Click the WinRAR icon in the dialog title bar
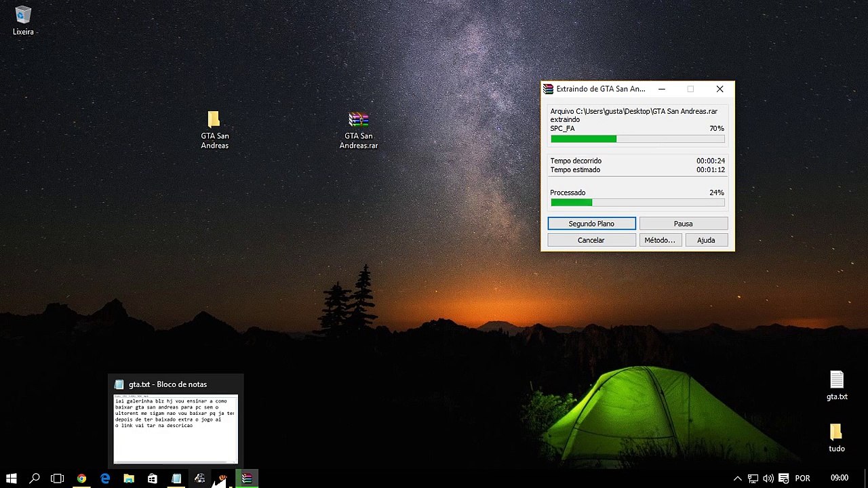Screen dimensions: 868x488 click(548, 89)
